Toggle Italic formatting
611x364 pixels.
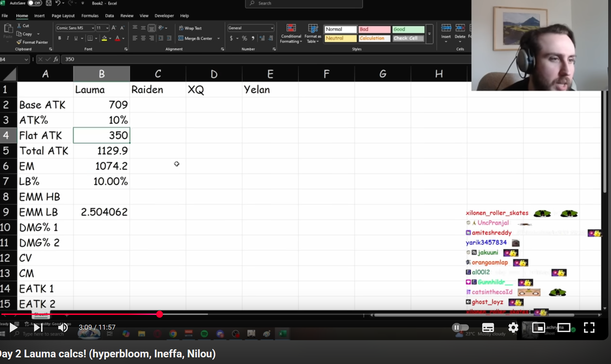click(x=68, y=38)
